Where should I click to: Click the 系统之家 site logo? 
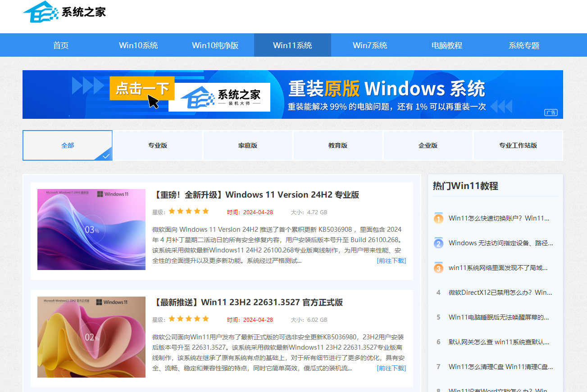pos(64,12)
